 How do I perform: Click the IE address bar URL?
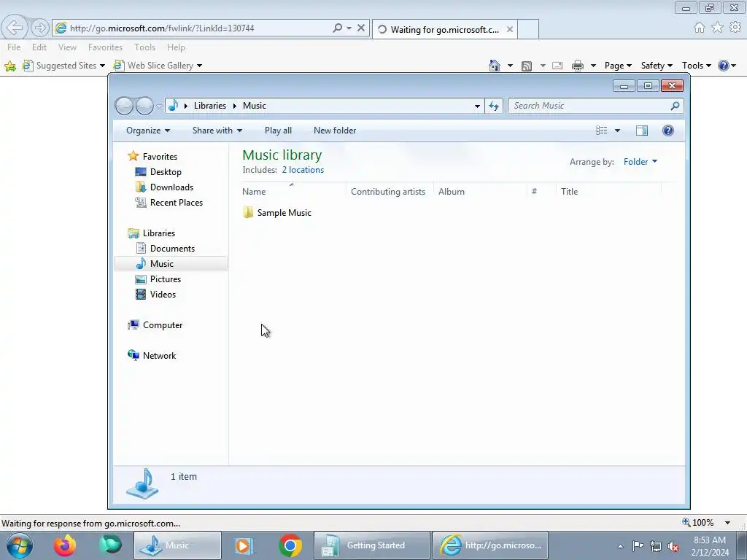click(162, 28)
